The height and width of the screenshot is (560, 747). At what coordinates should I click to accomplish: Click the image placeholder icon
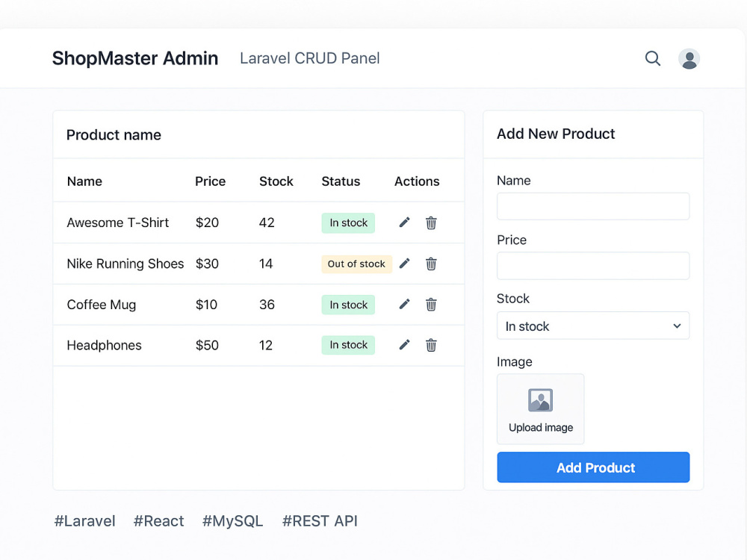point(540,400)
